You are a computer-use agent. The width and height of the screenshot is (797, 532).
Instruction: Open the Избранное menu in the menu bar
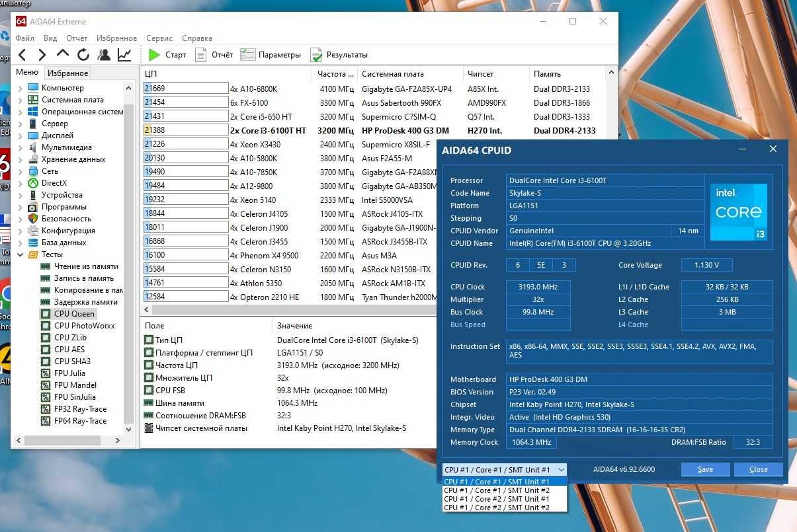(x=116, y=38)
